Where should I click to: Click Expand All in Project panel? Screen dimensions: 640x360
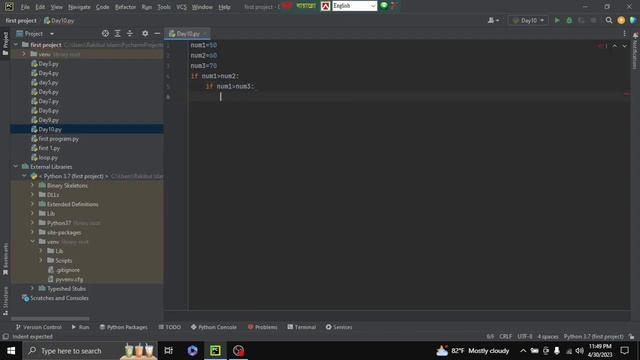click(118, 33)
